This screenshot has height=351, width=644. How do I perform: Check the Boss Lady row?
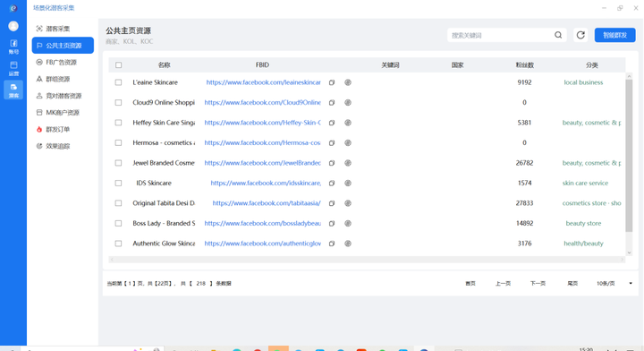coord(118,224)
